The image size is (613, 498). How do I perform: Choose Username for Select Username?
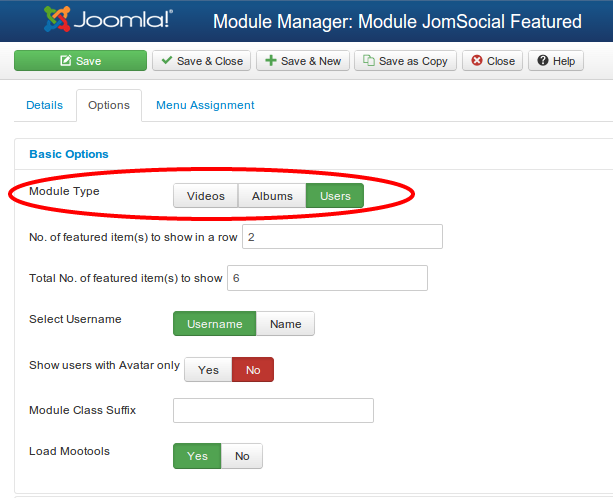(x=215, y=324)
